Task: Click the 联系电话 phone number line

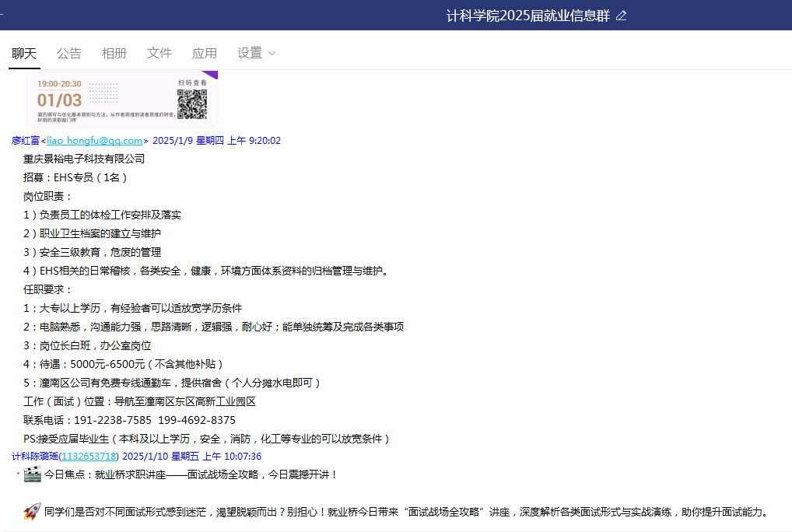Action: click(x=129, y=420)
